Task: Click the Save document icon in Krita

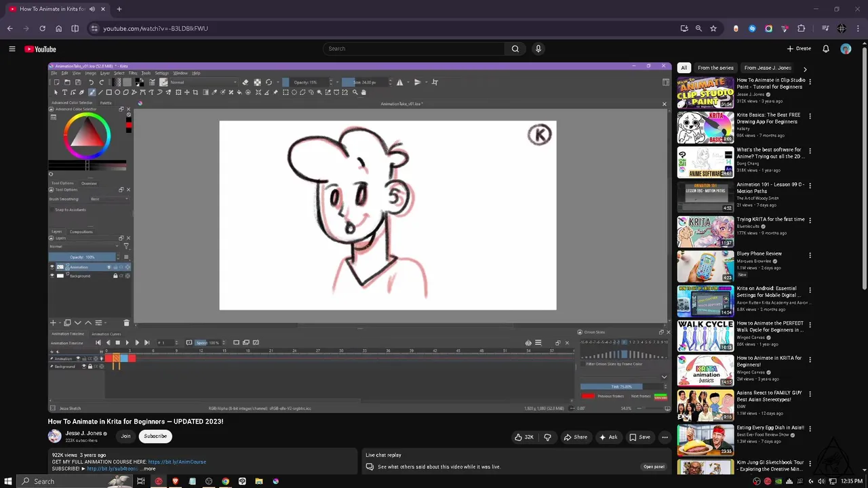Action: pyautogui.click(x=77, y=82)
